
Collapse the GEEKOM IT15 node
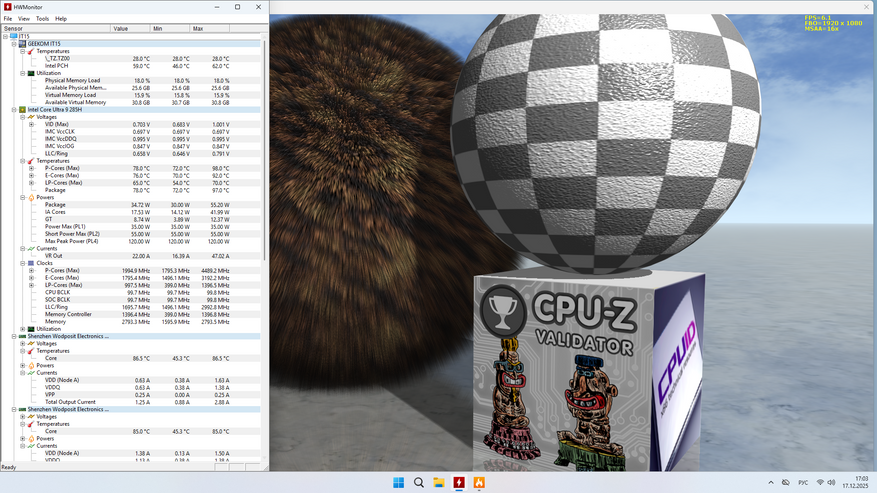14,44
